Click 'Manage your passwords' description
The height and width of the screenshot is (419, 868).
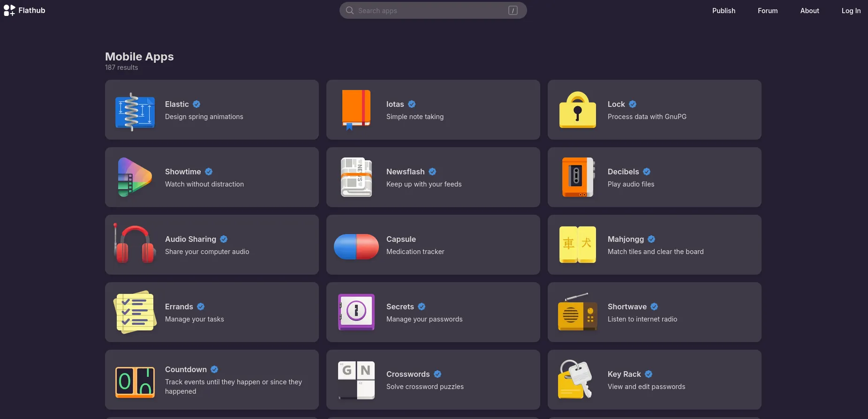coord(424,319)
